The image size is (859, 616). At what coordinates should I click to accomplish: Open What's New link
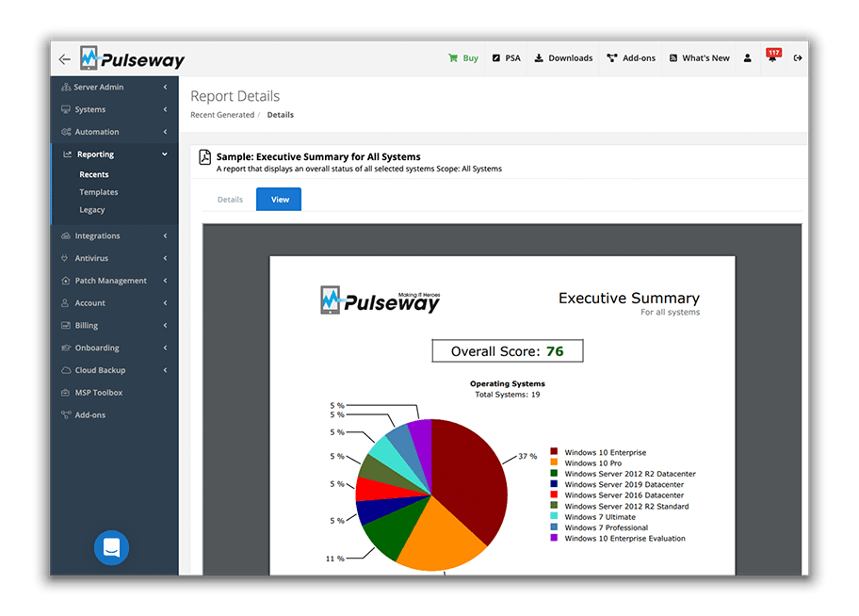[700, 58]
